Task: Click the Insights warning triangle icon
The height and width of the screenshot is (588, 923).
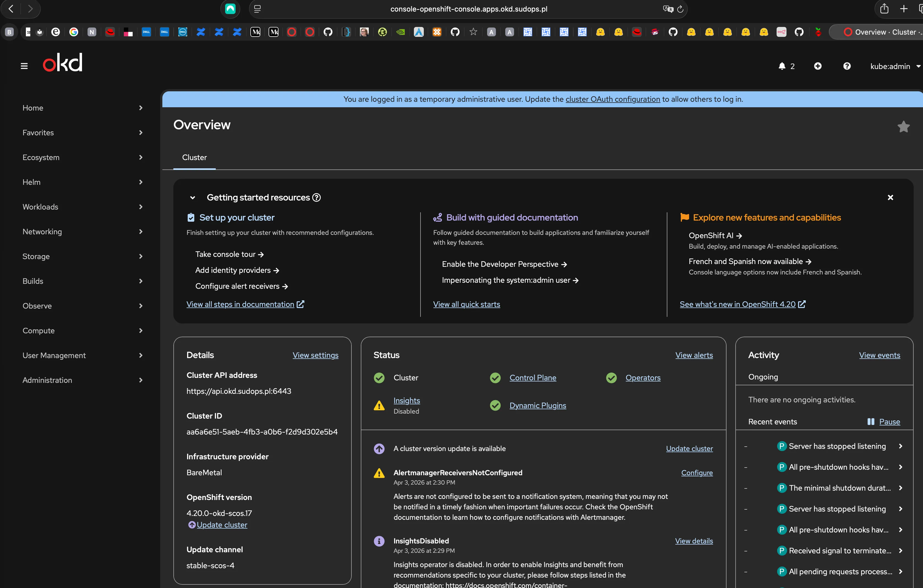Action: (379, 406)
